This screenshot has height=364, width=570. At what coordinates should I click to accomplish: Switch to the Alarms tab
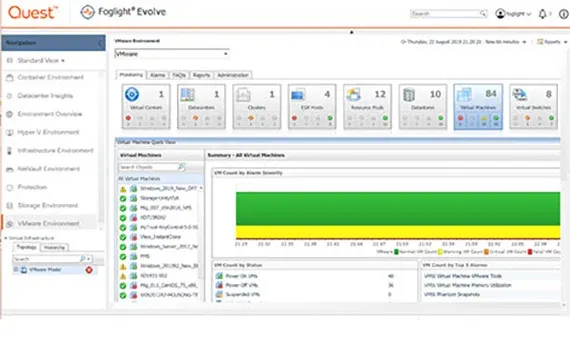pos(157,75)
